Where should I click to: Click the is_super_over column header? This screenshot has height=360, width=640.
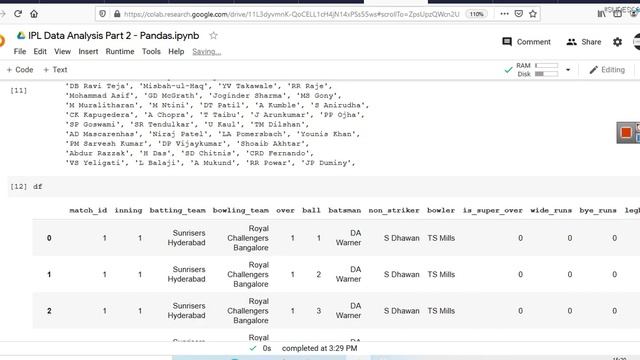493,210
